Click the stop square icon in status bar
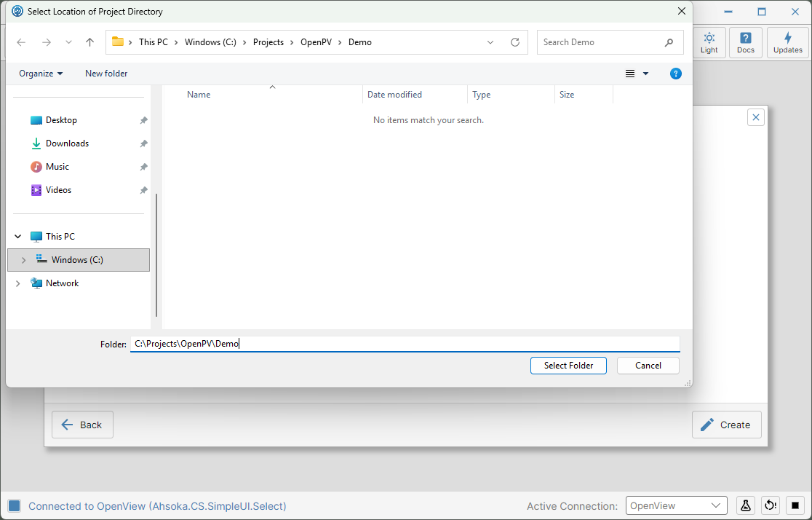Image resolution: width=812 pixels, height=520 pixels. pos(795,505)
